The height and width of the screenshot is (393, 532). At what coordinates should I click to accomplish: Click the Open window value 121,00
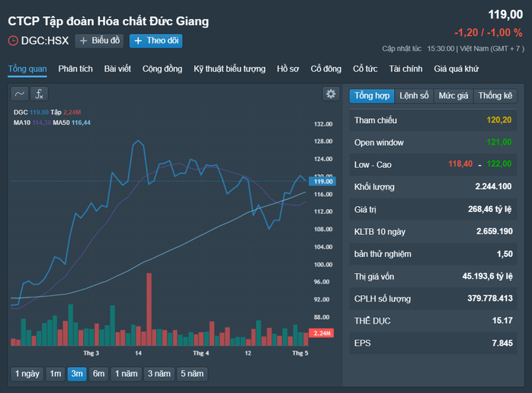pos(498,142)
